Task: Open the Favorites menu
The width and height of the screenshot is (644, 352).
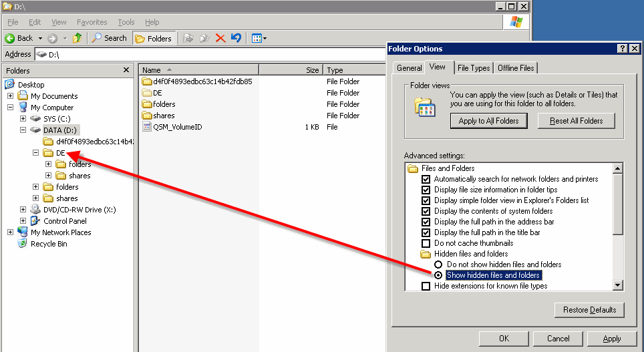Action: point(92,22)
